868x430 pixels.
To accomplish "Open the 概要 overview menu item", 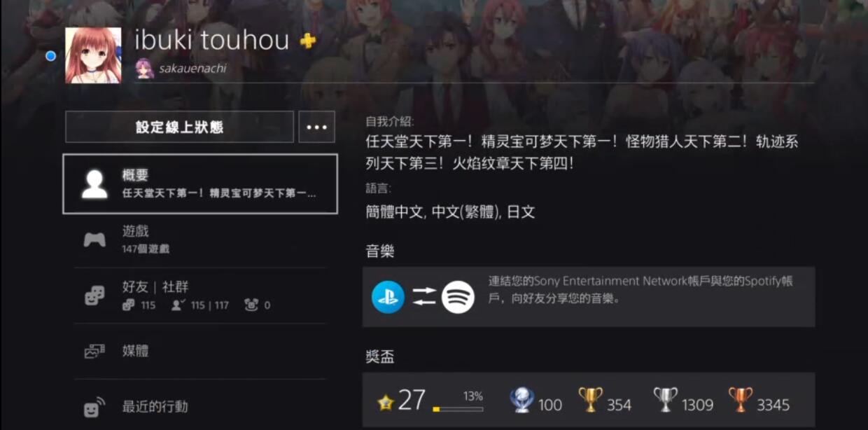I will point(200,184).
